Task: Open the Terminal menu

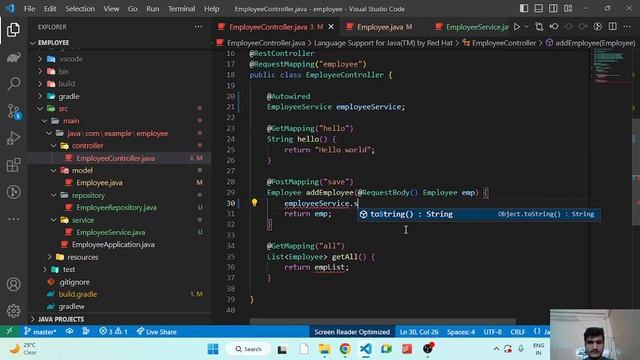Action: tap(182, 9)
